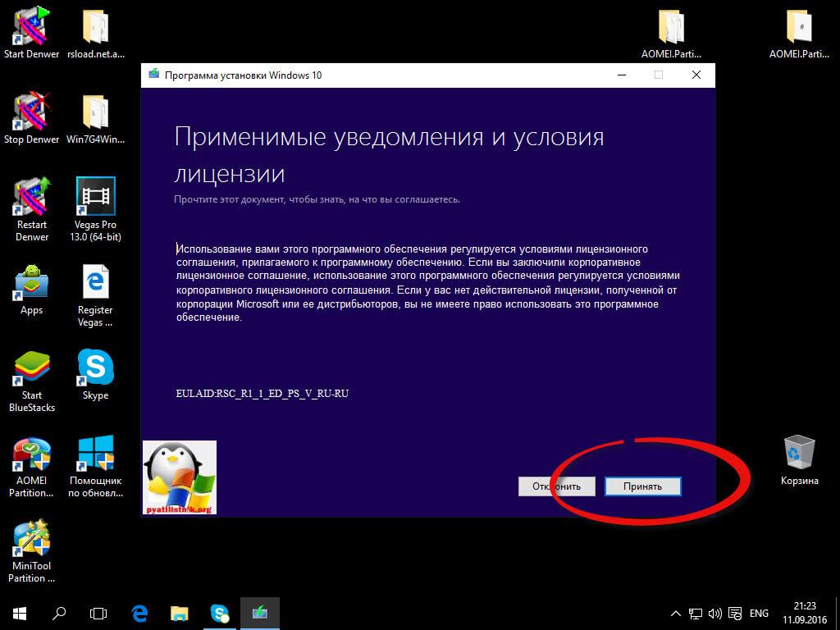Open the network icon in the system tray

tap(696, 614)
